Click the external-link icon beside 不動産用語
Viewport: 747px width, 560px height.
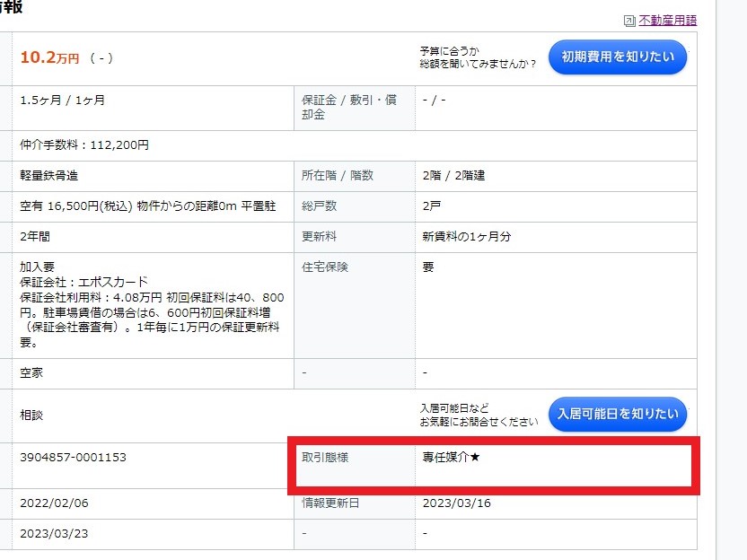[x=629, y=21]
